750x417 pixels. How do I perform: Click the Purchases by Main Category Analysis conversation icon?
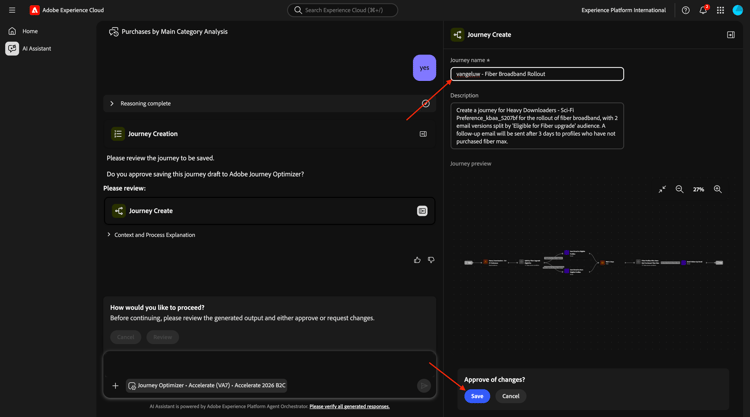point(114,32)
